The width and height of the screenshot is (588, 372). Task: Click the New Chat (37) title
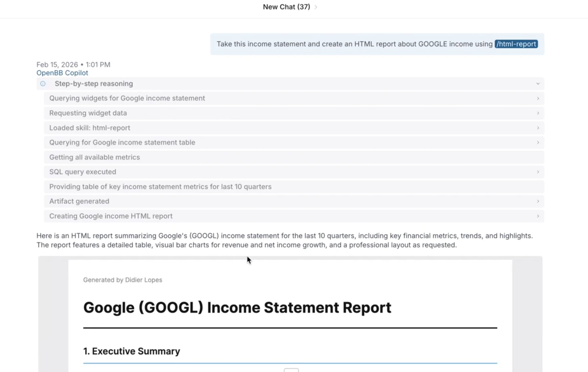pyautogui.click(x=286, y=7)
